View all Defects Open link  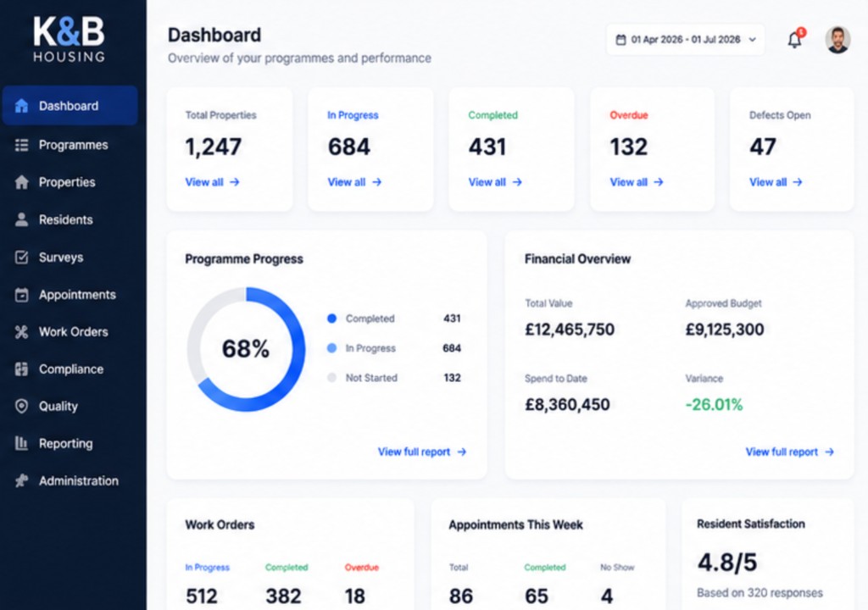(x=776, y=182)
